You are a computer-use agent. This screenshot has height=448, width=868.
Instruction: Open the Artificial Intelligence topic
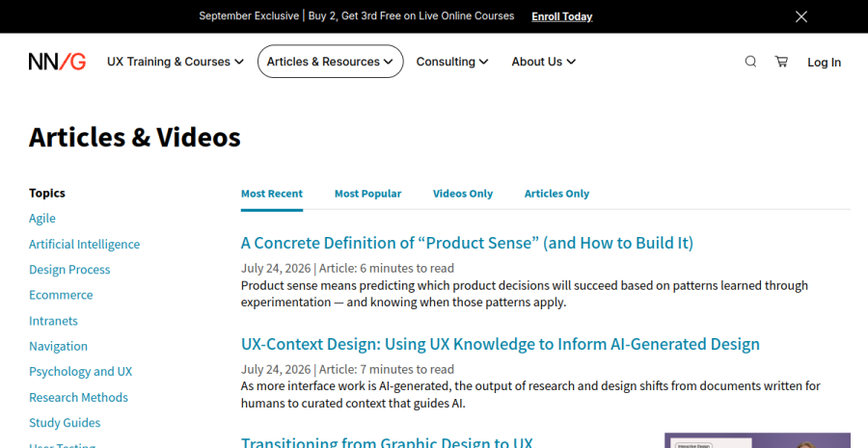84,244
